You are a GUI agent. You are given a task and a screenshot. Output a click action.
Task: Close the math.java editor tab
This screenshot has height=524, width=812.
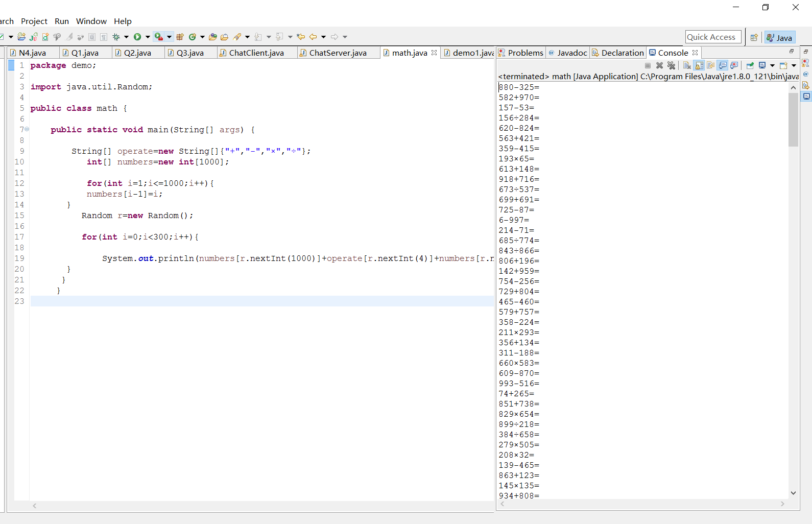tap(434, 53)
